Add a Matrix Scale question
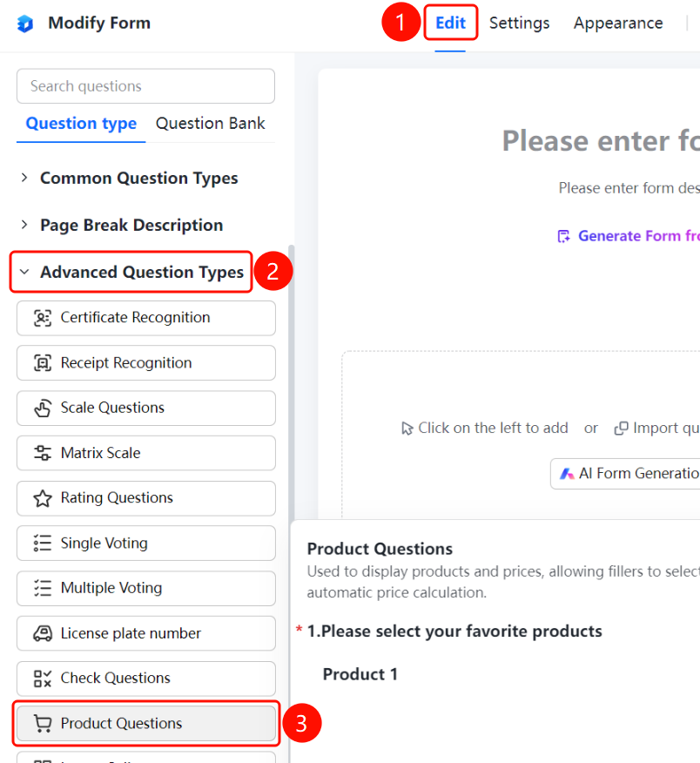The width and height of the screenshot is (700, 763). point(146,453)
